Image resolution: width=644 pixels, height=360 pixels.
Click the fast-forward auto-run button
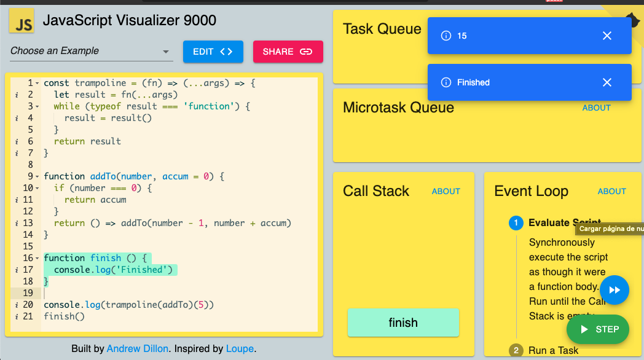coord(615,290)
